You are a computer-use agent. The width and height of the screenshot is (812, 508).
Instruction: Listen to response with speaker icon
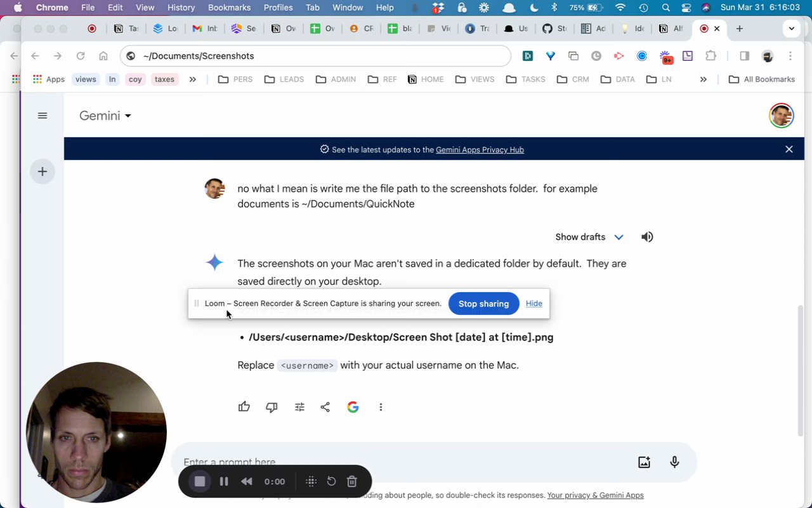[647, 237]
